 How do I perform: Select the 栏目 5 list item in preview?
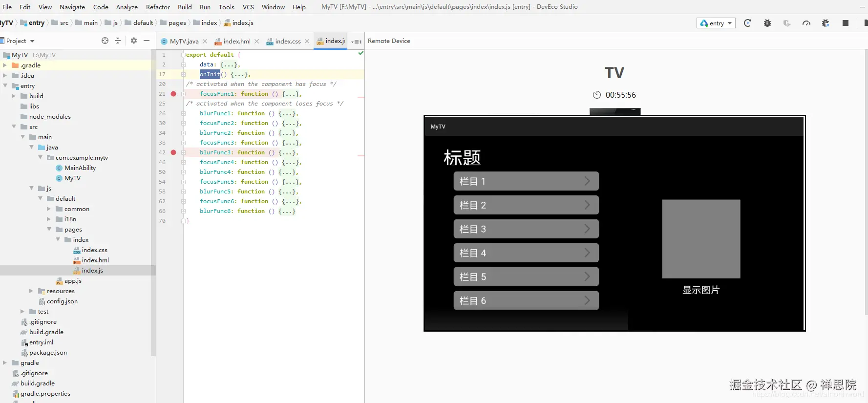point(526,277)
